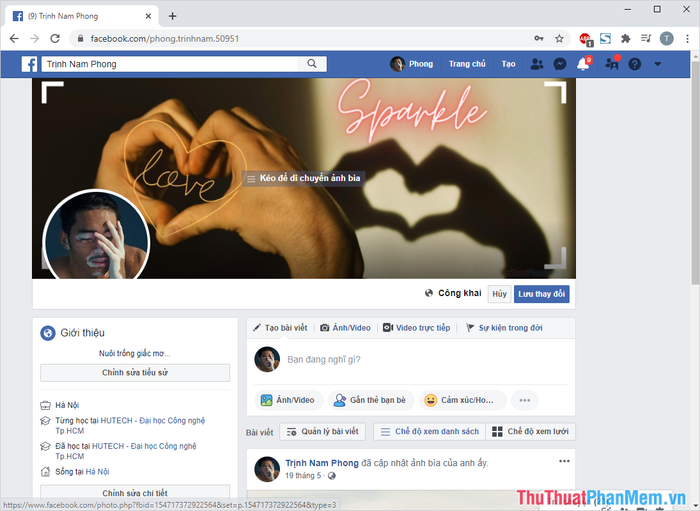The image size is (700, 511).
Task: Click Chỉnh sửa chi tiết button
Action: pyautogui.click(x=135, y=493)
